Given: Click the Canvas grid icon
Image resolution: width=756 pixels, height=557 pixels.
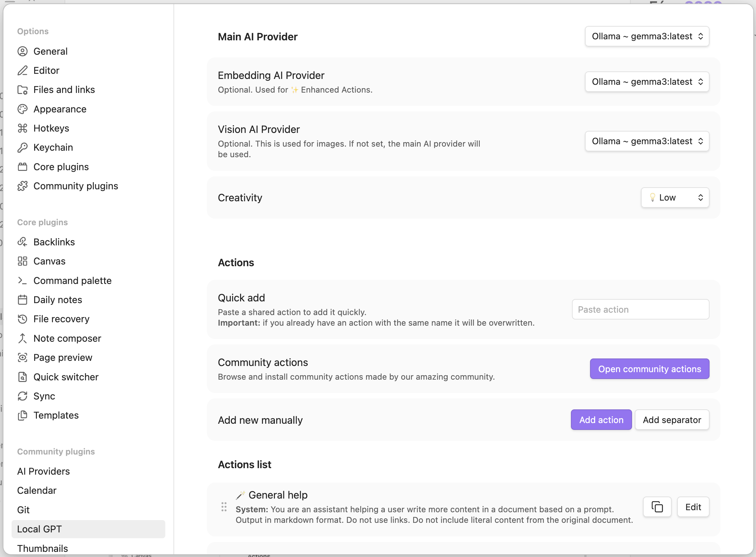Looking at the screenshot, I should tap(23, 261).
